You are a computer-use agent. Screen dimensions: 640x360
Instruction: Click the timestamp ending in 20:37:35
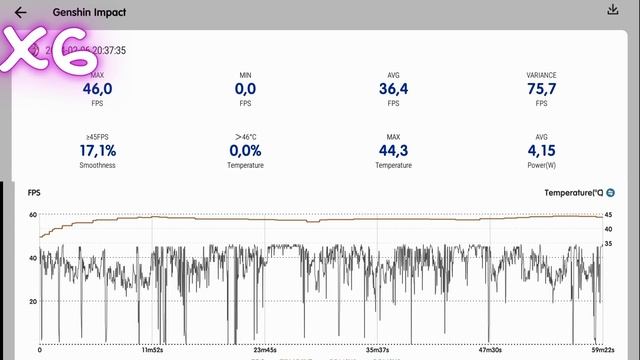[86, 51]
